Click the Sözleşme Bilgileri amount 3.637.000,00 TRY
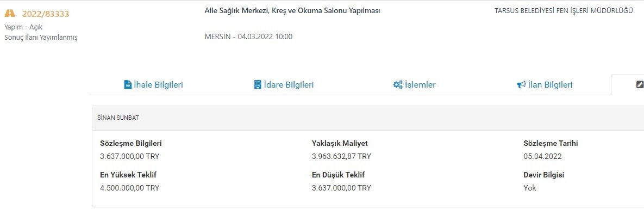The width and height of the screenshot is (644, 215). pos(130,156)
